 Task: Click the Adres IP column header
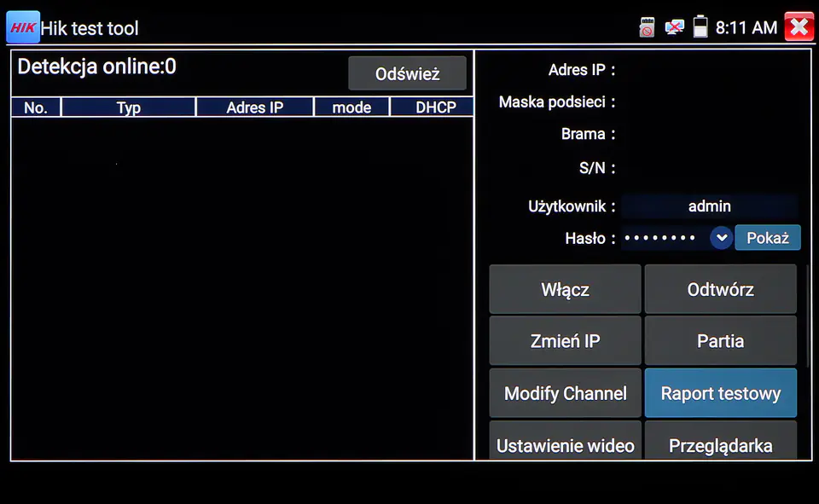click(254, 107)
